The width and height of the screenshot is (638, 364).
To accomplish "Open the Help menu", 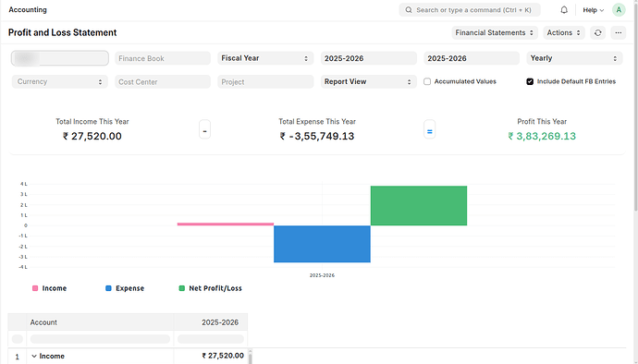I will click(593, 10).
